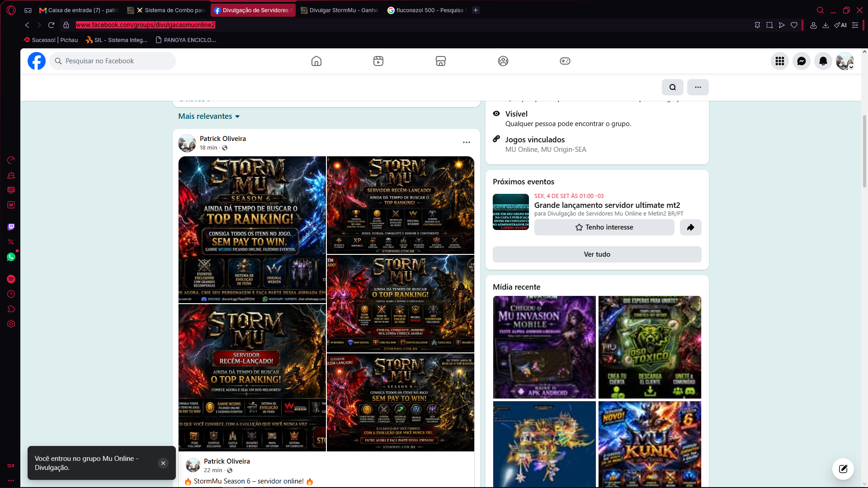Open browser downloads icon
This screenshot has height=488, width=868.
click(x=826, y=25)
